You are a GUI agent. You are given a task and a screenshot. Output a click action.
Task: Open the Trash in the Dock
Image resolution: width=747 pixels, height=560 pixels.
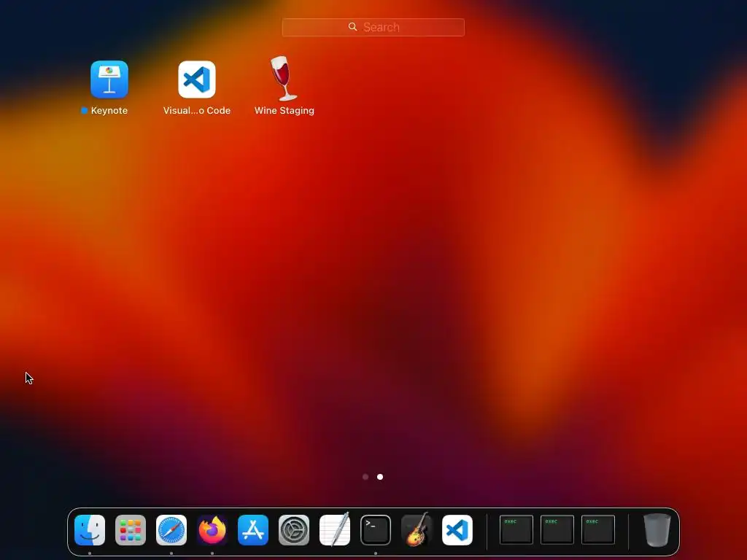(x=657, y=530)
